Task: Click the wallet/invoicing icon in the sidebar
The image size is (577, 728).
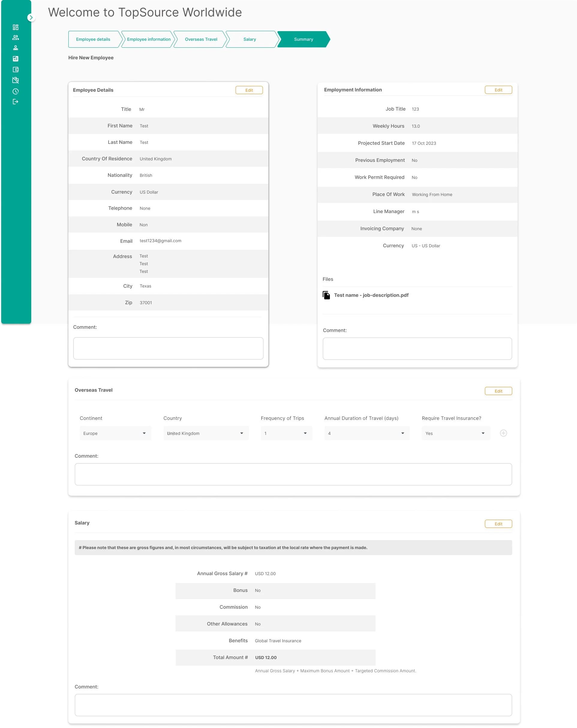Action: [15, 69]
